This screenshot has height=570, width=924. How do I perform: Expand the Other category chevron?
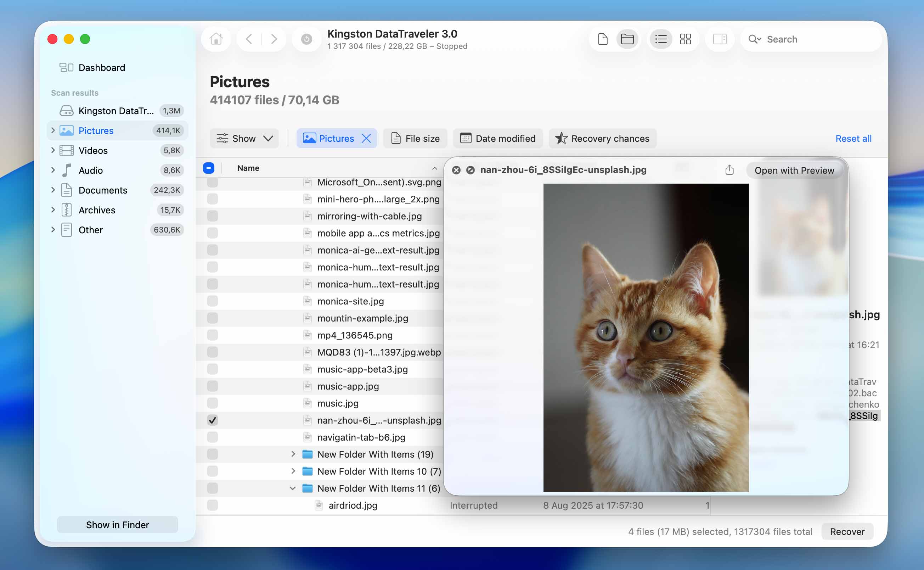point(53,230)
